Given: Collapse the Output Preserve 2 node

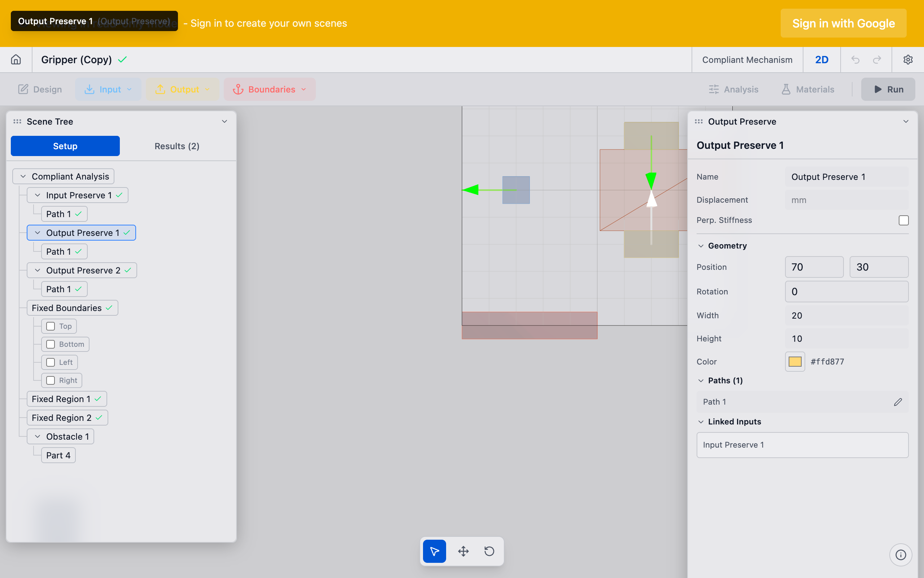Looking at the screenshot, I should coord(38,270).
